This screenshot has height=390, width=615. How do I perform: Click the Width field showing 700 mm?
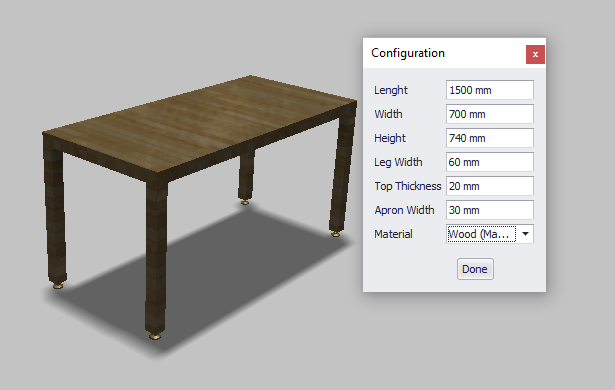click(489, 114)
